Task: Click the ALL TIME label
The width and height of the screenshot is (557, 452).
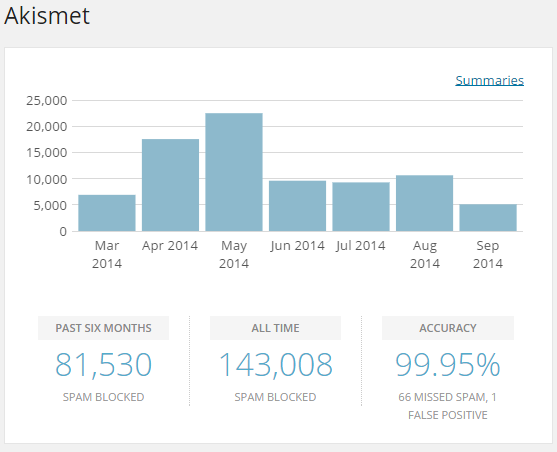Action: [x=275, y=328]
